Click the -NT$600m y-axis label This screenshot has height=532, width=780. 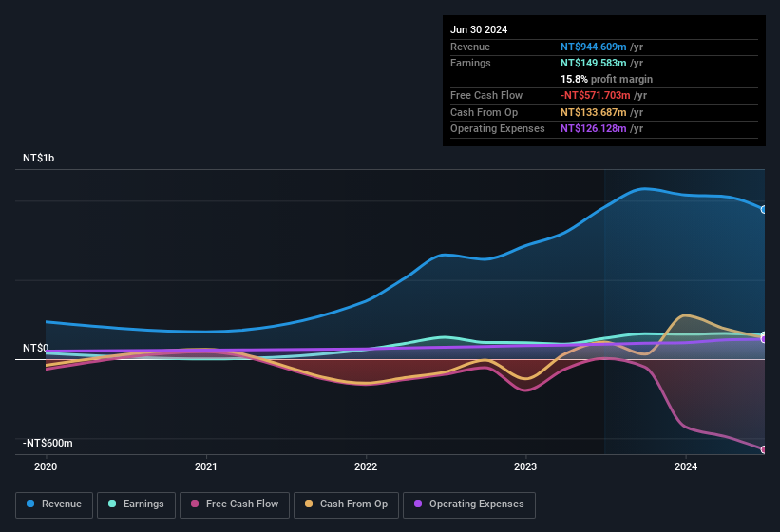click(x=48, y=443)
